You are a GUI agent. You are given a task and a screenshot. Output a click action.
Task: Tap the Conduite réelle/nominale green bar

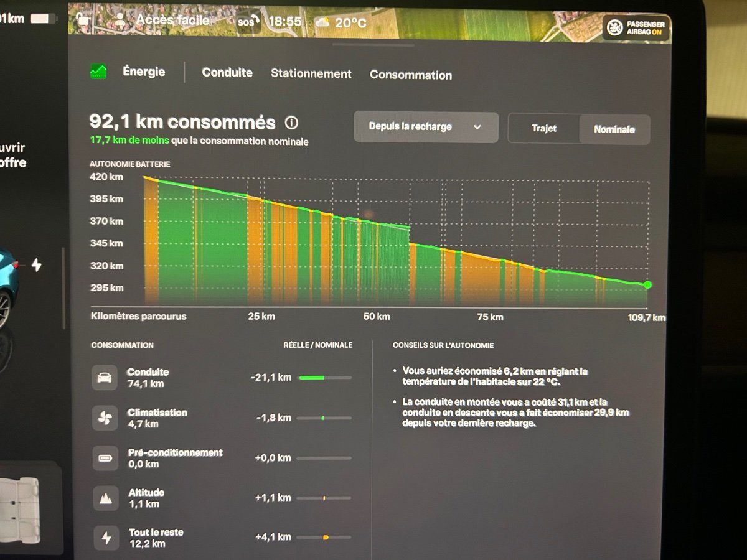pyautogui.click(x=325, y=378)
